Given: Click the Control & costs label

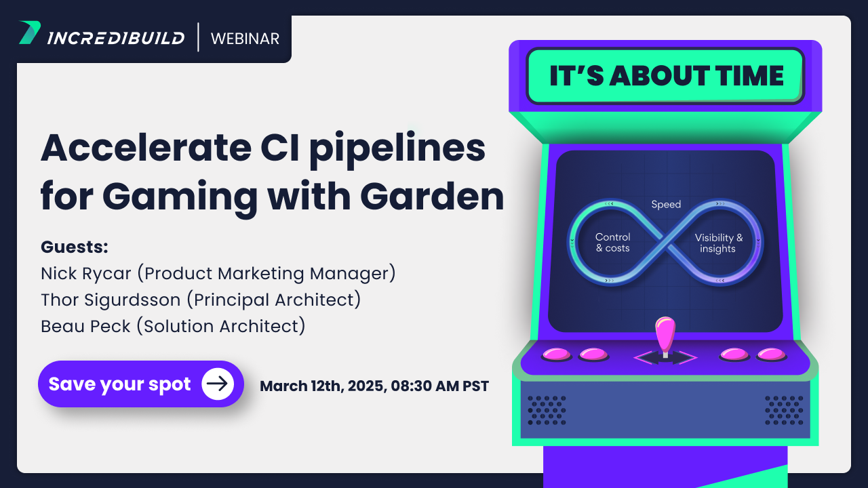Looking at the screenshot, I should 612,243.
